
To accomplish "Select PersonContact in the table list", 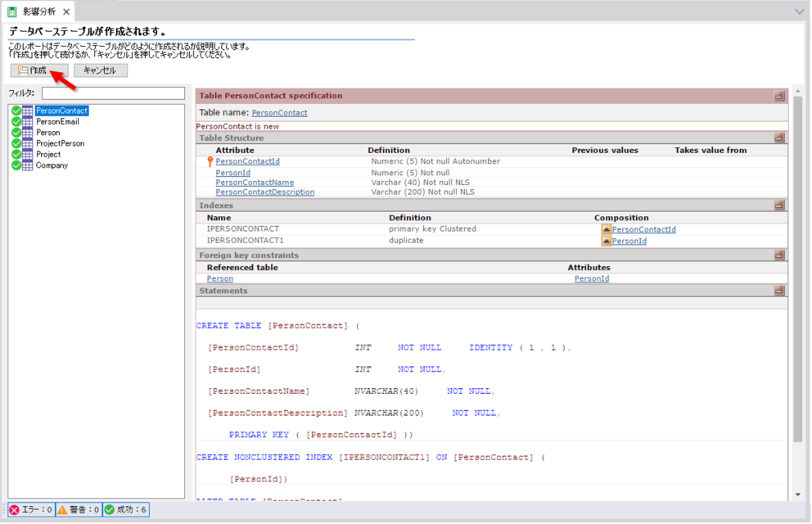I will click(61, 111).
